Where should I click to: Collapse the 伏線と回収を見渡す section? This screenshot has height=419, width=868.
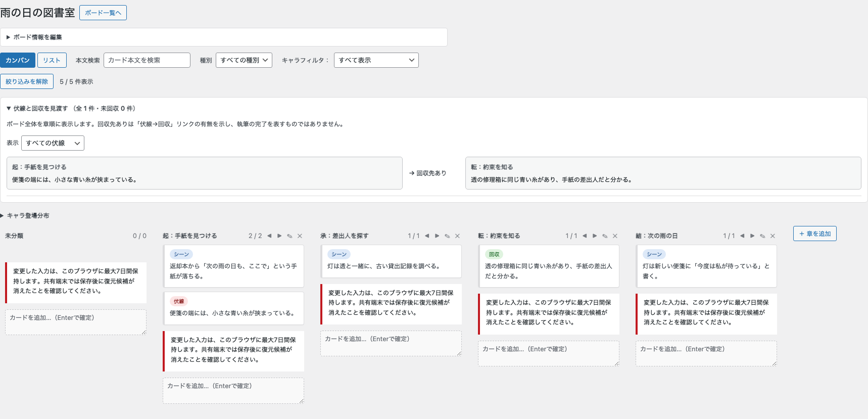coord(71,109)
